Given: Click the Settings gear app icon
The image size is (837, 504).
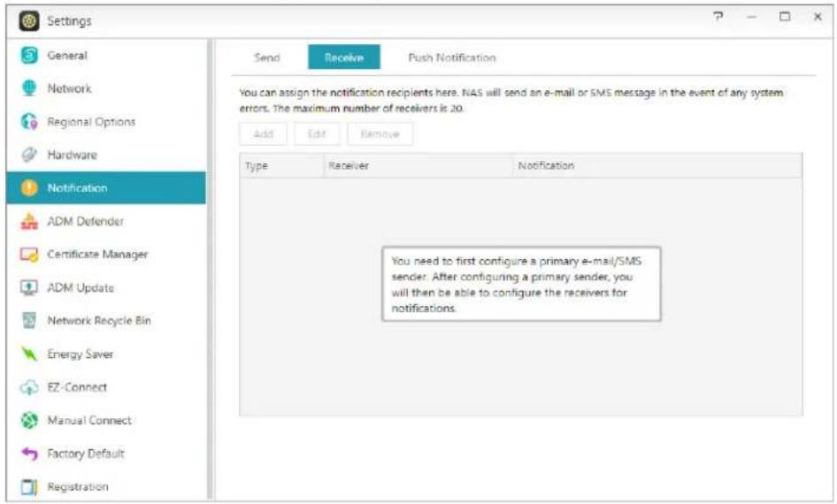Looking at the screenshot, I should tap(29, 21).
